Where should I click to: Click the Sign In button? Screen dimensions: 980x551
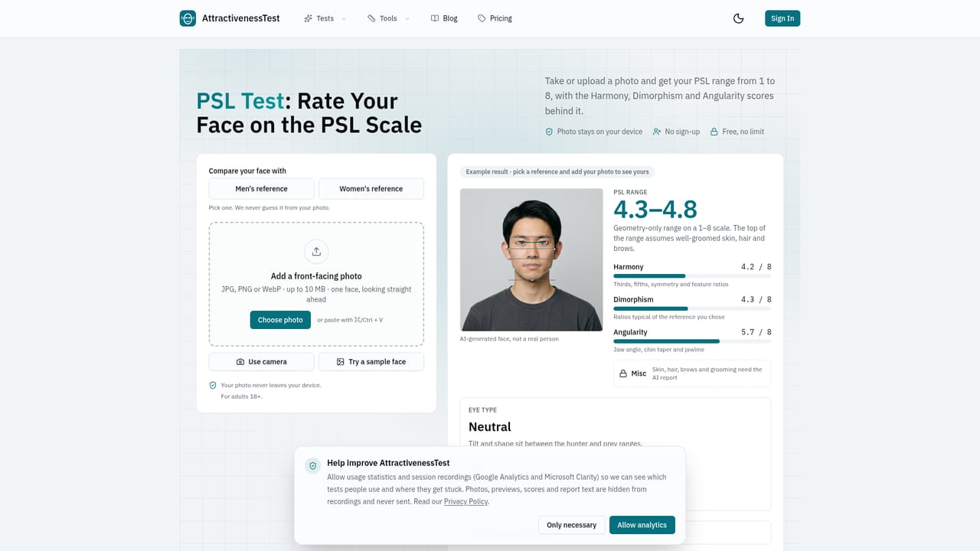pos(782,18)
